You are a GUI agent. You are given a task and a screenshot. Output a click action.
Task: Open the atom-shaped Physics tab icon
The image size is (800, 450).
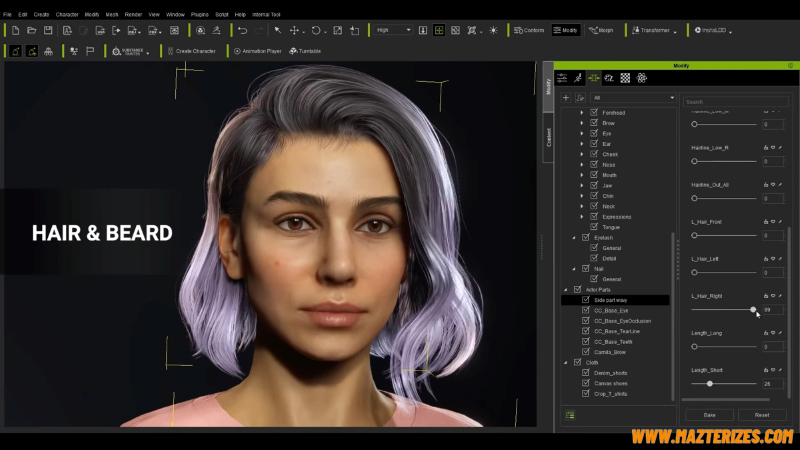click(641, 78)
